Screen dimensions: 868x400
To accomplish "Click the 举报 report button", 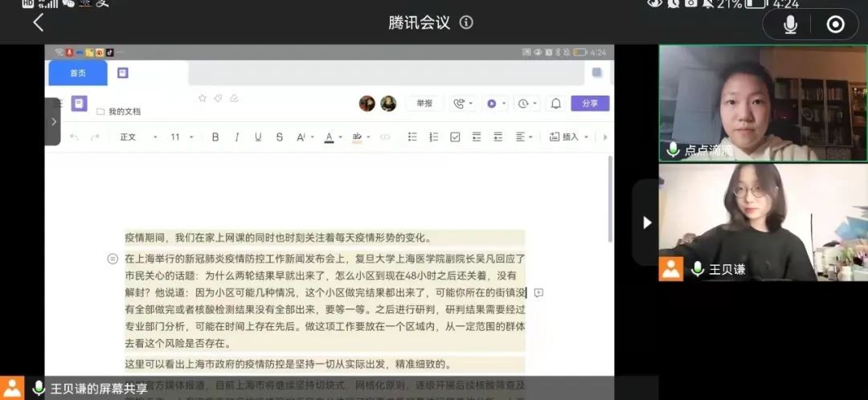I will pos(424,104).
